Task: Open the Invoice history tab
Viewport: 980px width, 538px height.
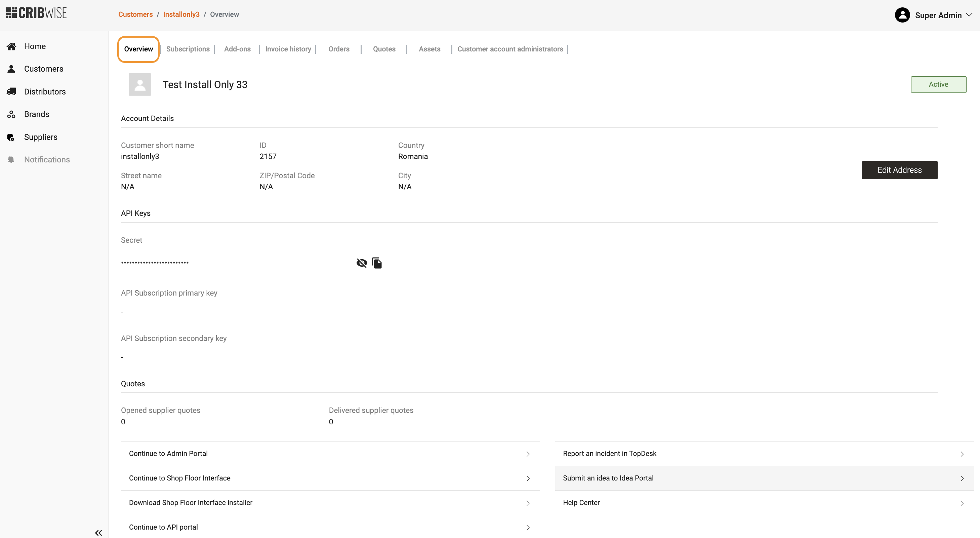Action: (288, 49)
